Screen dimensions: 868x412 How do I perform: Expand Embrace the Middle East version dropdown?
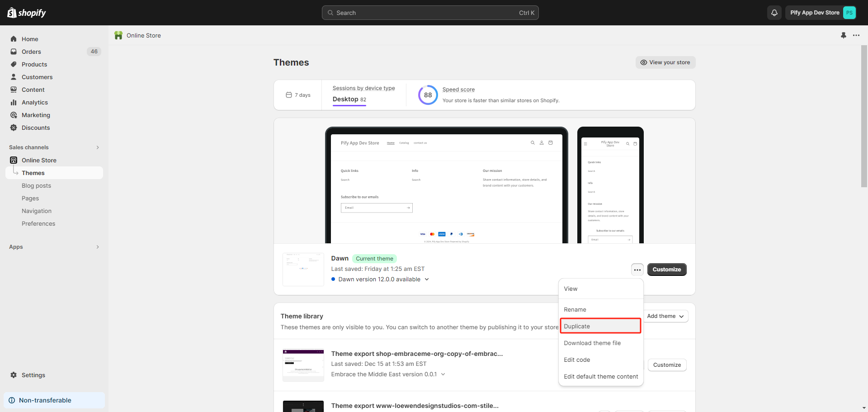tap(443, 374)
